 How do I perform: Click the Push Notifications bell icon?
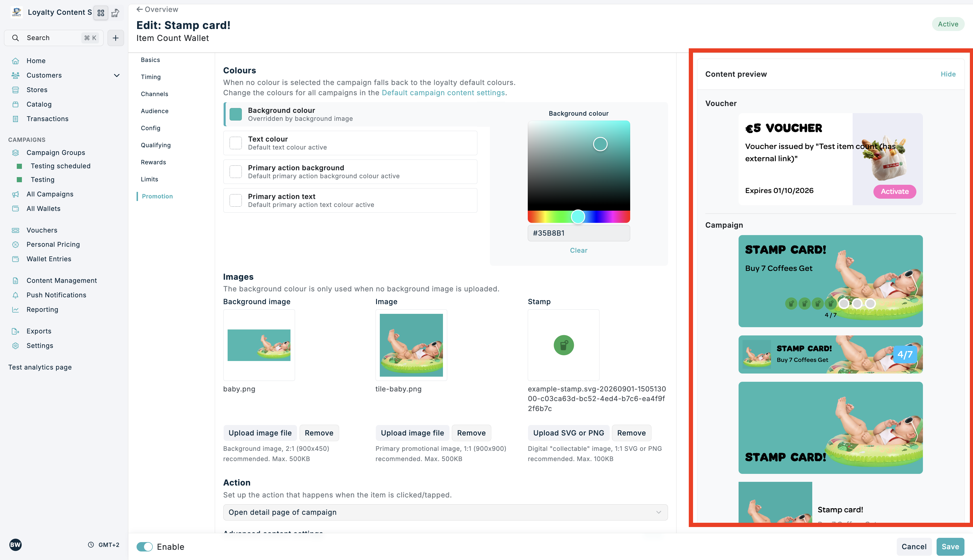pos(15,295)
